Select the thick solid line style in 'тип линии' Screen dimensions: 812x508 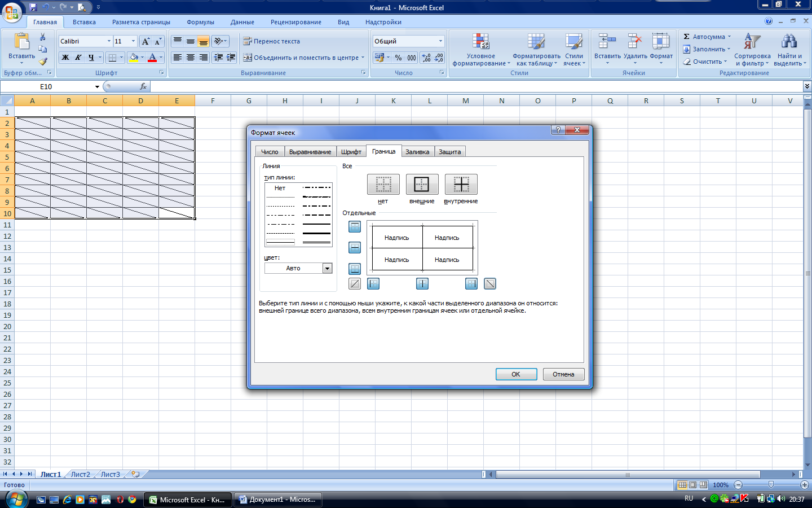(316, 233)
